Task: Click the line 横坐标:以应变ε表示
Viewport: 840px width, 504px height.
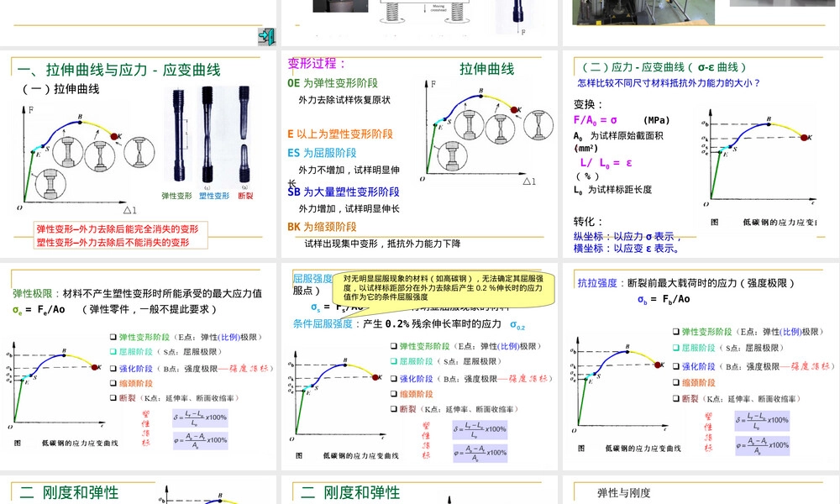Action: [x=627, y=249]
